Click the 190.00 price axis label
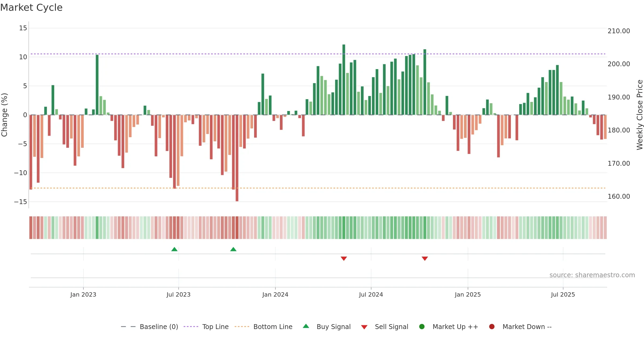 619,97
